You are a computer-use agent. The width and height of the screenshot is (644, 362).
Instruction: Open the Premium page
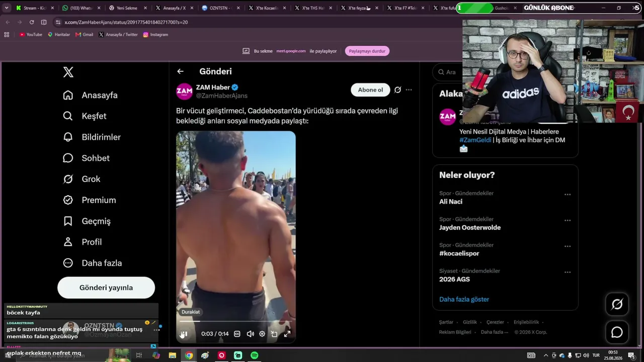click(x=89, y=200)
